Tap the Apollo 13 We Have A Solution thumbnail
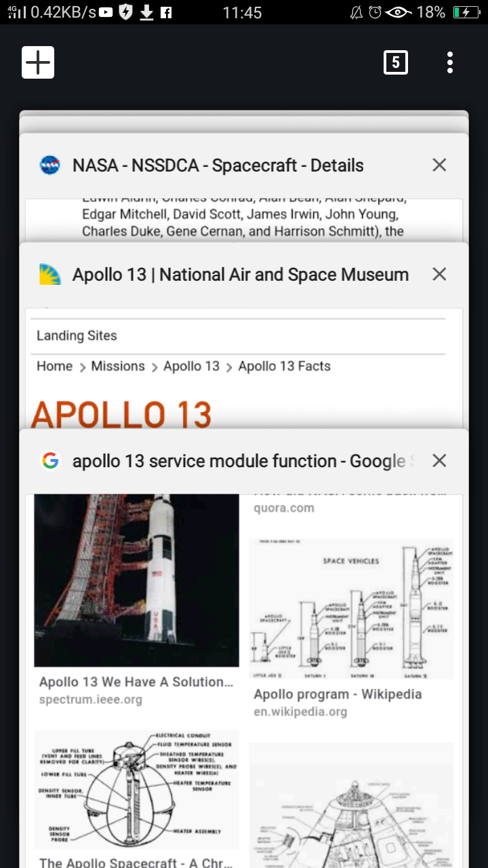The height and width of the screenshot is (868, 488). click(136, 580)
